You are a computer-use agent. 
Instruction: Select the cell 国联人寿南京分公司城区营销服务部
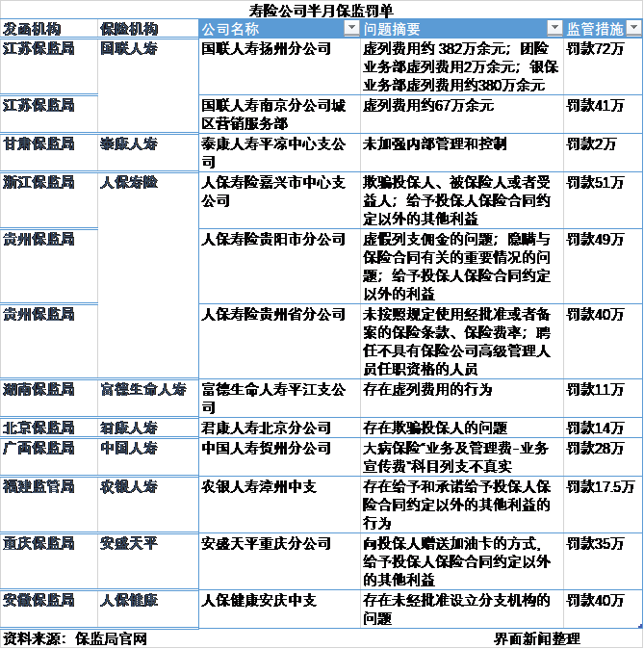point(279,115)
